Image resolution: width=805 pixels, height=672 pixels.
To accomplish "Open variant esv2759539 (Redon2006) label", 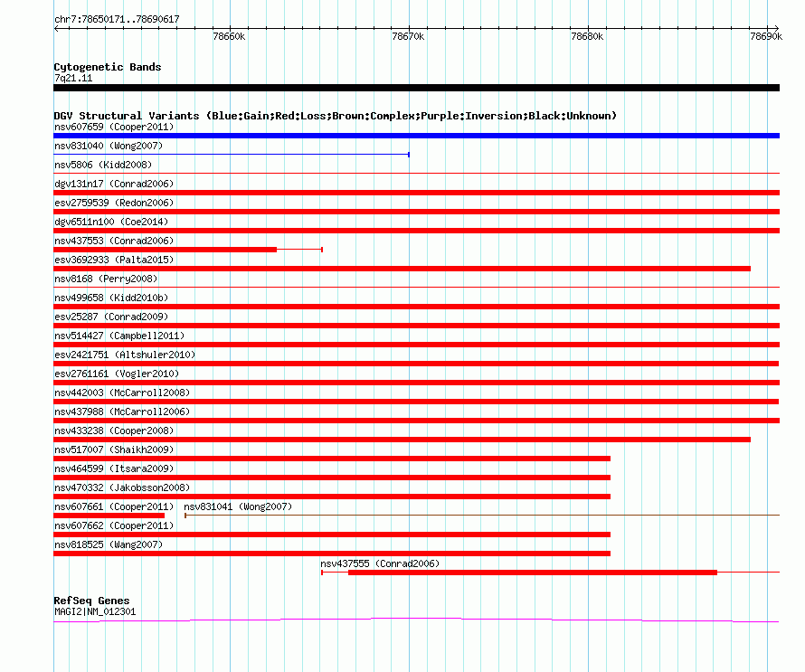I will coord(114,203).
